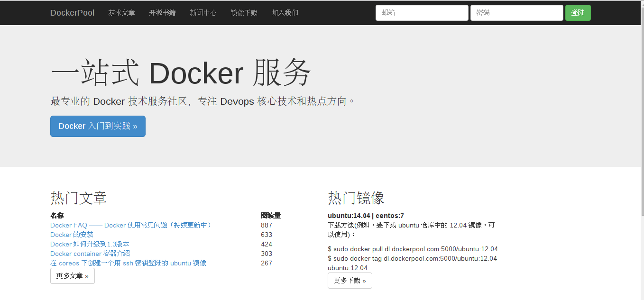Open the DockerPool brand link
Viewport: 644px width, 300px height.
tap(72, 13)
